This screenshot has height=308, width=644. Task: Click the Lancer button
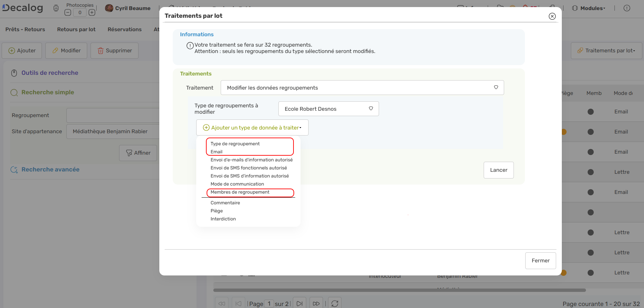[499, 170]
